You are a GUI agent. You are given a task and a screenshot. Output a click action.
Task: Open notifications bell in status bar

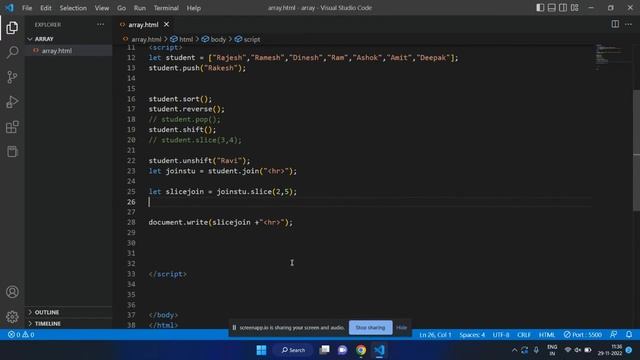tap(629, 335)
